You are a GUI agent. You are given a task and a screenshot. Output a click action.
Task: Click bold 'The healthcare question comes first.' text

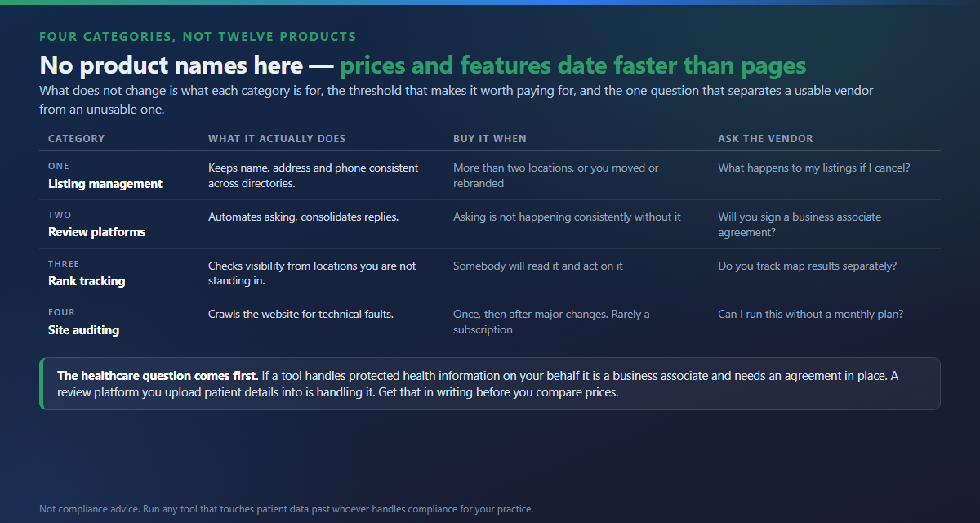[x=158, y=376]
